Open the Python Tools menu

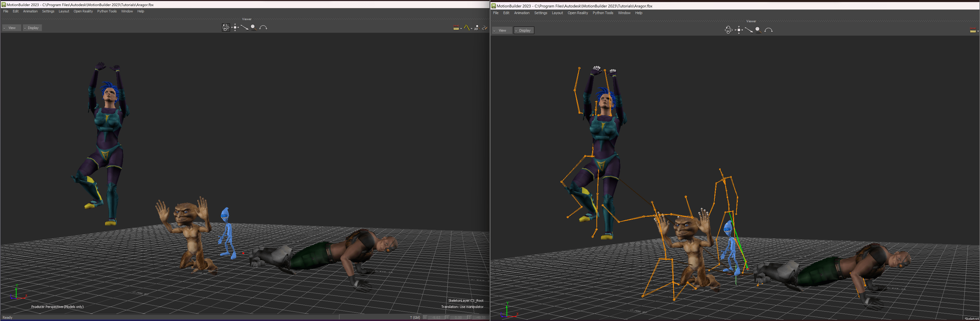pos(107,11)
